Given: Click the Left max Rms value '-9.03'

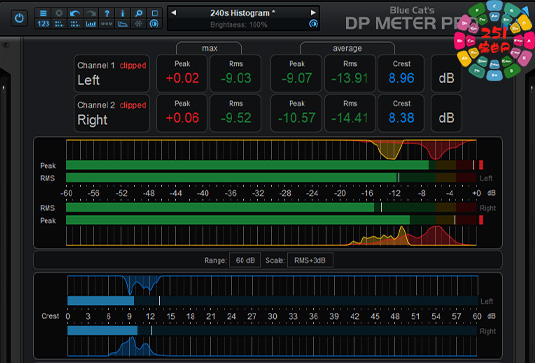Looking at the screenshot, I should [x=236, y=78].
